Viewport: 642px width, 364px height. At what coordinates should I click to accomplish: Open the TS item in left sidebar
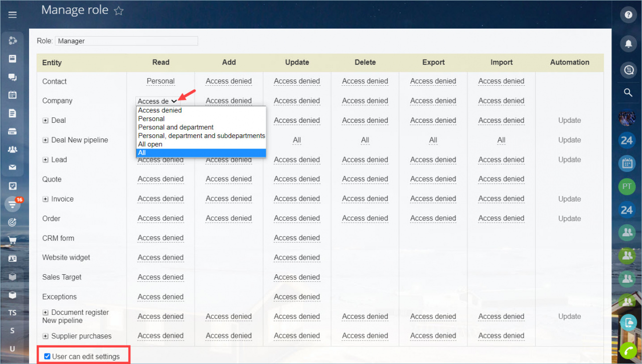coord(13,312)
